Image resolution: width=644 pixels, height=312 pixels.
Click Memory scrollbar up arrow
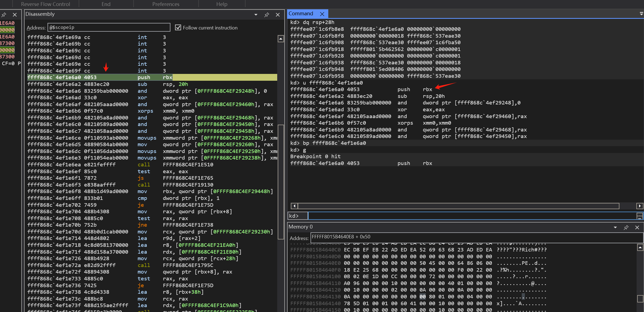tap(640, 248)
